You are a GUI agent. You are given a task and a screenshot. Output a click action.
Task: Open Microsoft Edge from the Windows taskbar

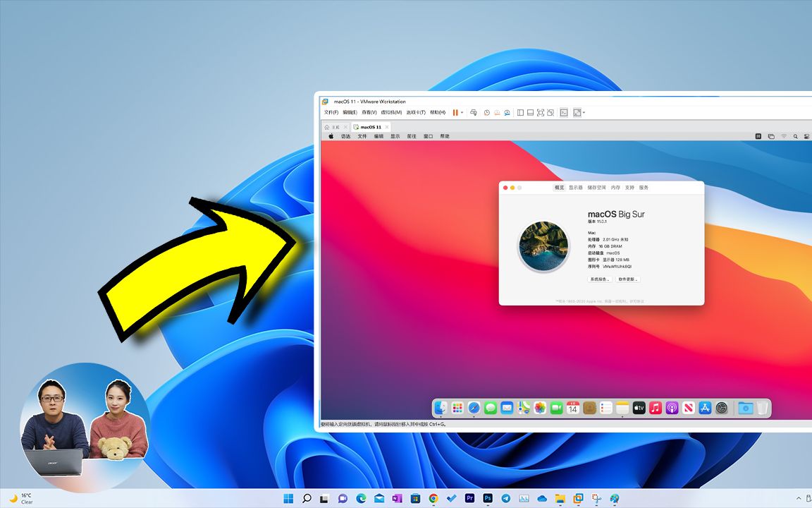(361, 498)
